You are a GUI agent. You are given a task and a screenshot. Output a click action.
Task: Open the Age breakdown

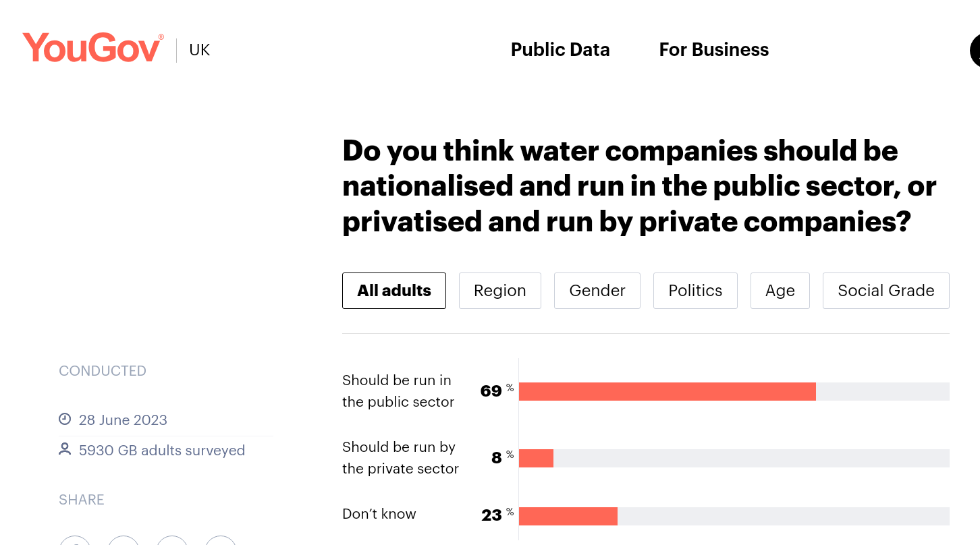780,290
